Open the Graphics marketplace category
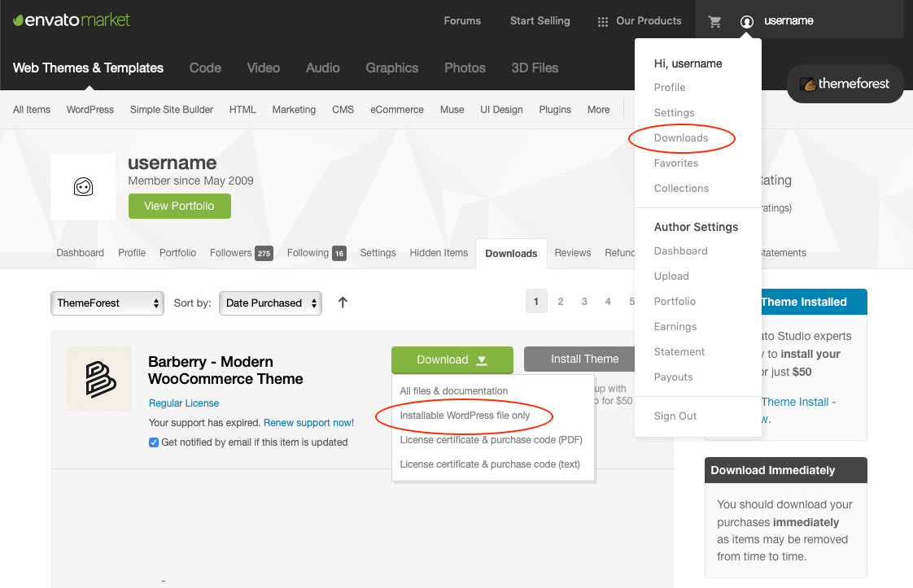Screen dimensions: 913x588 pos(392,68)
